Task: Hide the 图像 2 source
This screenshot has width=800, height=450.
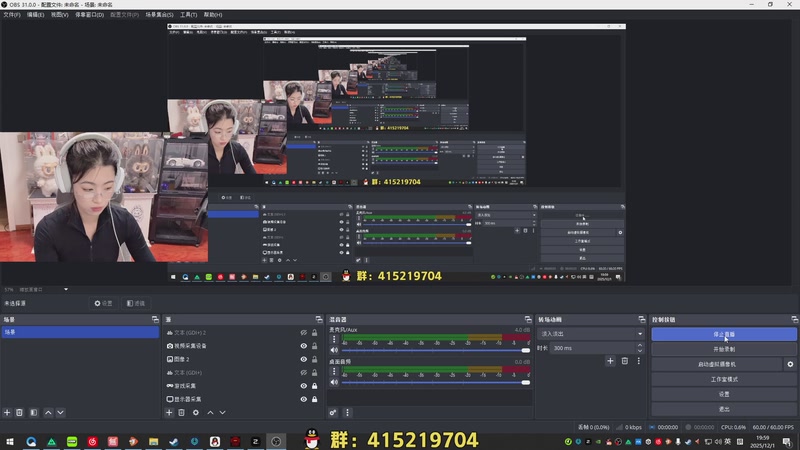Action: [304, 359]
